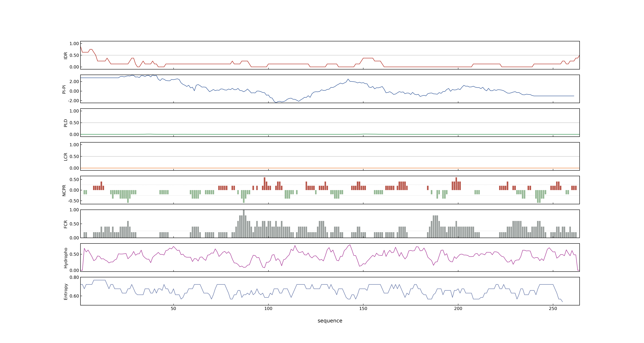Viewport: 644px width, 343px height.
Task: Click the x-axis tick label 200
Action: 458,309
